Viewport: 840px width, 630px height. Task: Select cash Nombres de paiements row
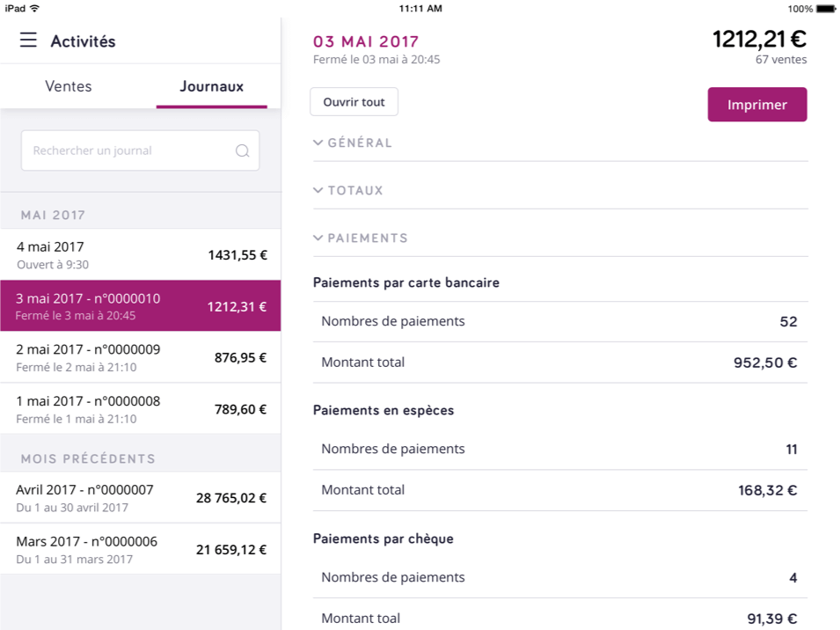pyautogui.click(x=559, y=449)
